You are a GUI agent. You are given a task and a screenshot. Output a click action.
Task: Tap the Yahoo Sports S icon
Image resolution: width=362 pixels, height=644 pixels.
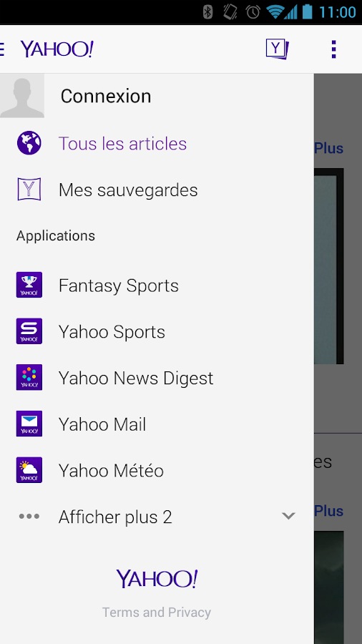29,331
